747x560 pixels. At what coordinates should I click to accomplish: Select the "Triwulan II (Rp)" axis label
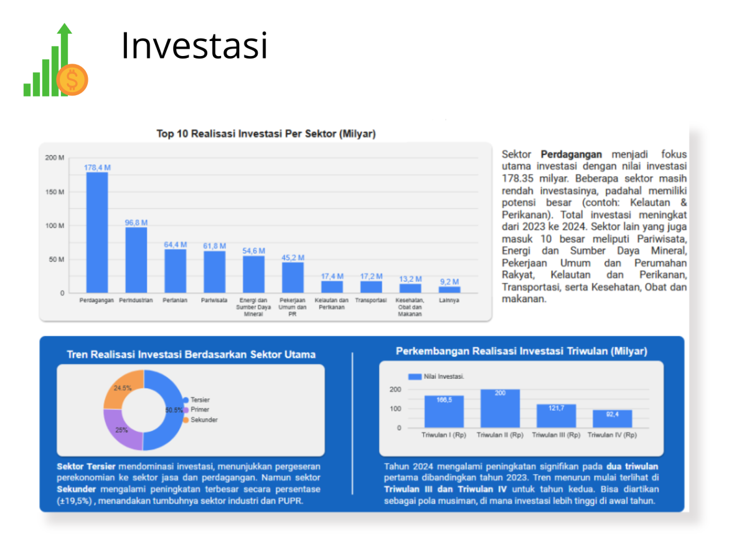point(500,436)
